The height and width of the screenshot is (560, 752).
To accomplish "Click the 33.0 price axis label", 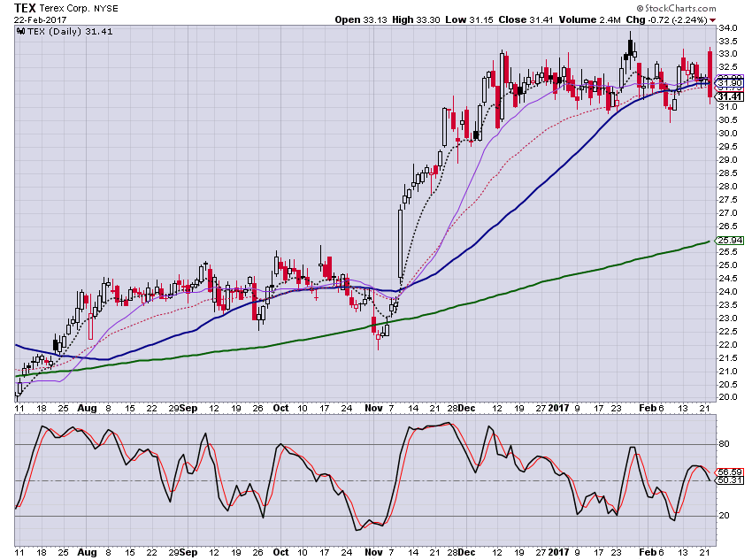I will coord(727,54).
